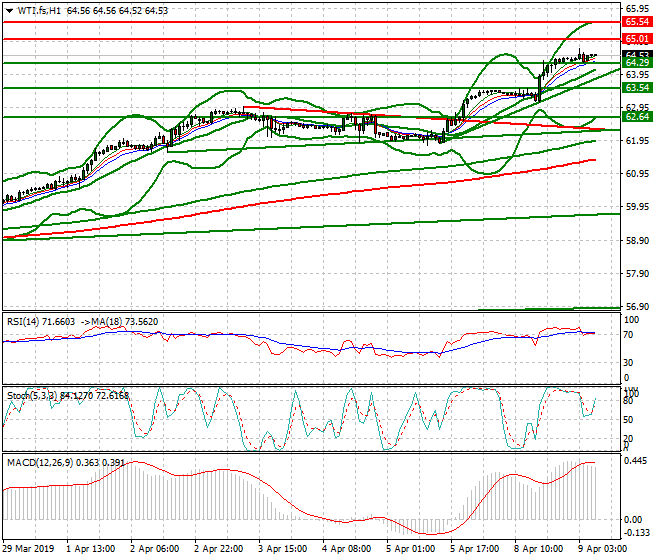660x560 pixels.
Task: Click the 29 Mar 2019 date label
Action: tap(28, 549)
